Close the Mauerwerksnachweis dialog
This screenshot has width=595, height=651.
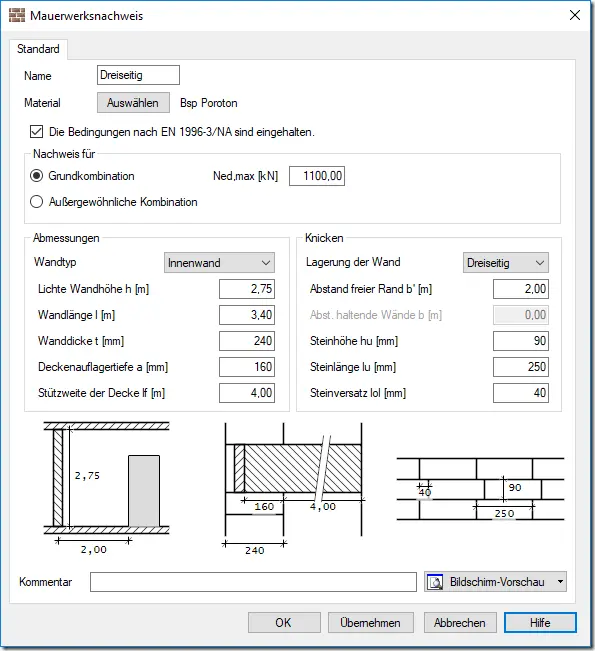click(x=575, y=15)
